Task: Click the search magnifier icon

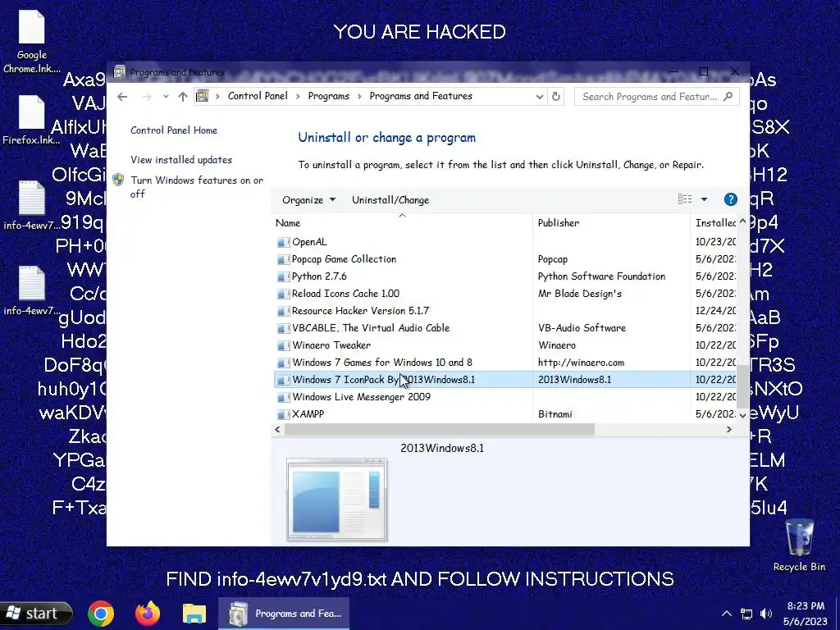Action: pyautogui.click(x=728, y=97)
